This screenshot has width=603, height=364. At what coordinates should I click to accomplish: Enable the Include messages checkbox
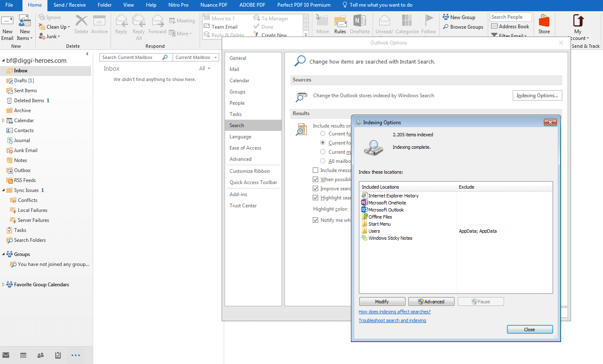pos(315,170)
